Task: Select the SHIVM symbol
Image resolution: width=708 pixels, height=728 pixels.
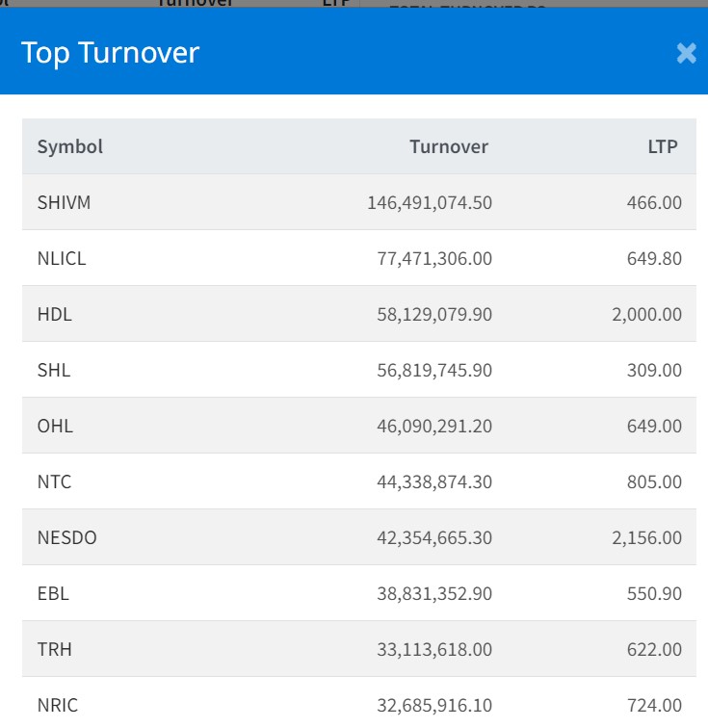Action: coord(64,202)
